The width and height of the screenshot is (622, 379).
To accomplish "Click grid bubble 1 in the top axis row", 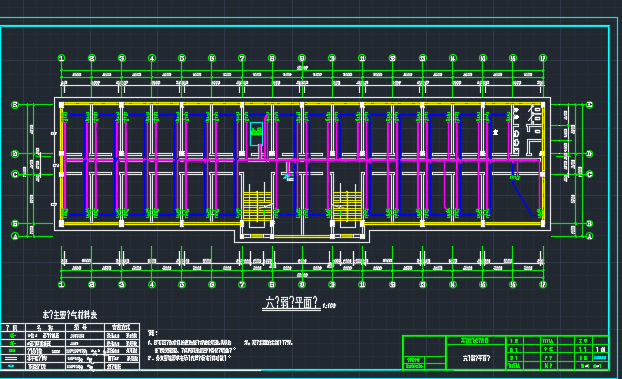I will [61, 58].
